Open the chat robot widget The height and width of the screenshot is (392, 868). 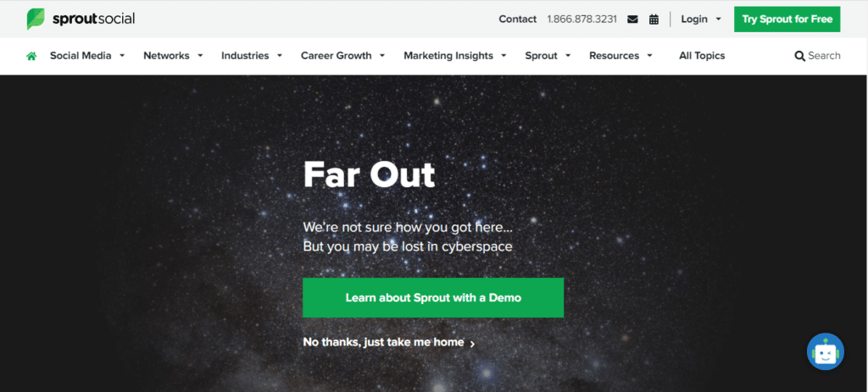[826, 351]
